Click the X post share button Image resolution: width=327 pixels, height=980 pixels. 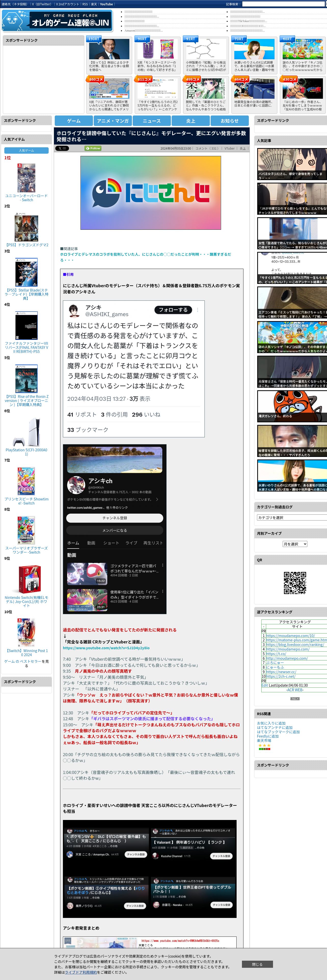62,148
